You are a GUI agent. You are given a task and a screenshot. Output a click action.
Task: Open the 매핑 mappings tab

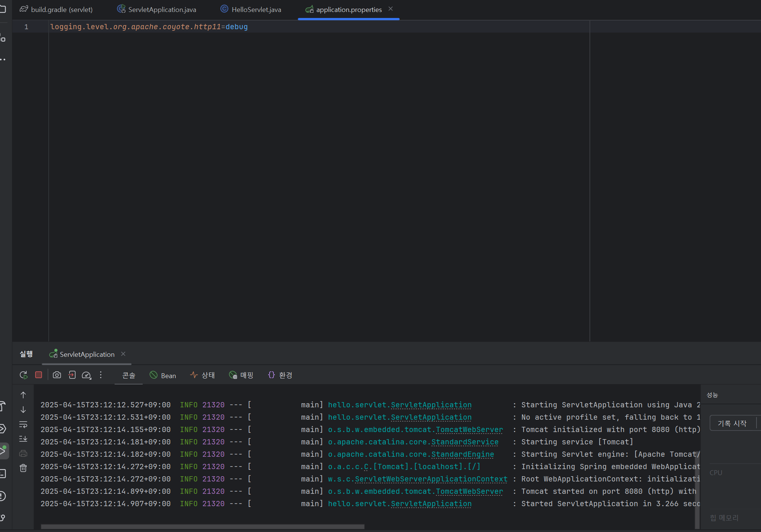click(x=242, y=375)
